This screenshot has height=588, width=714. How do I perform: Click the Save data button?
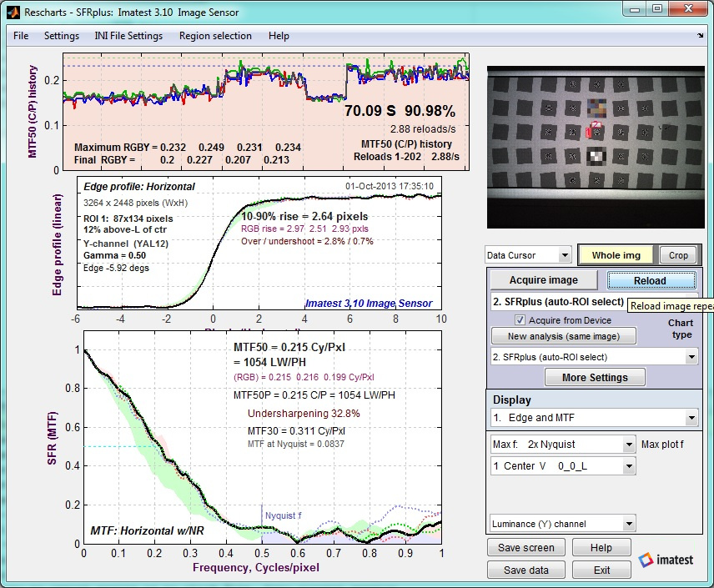[526, 570]
